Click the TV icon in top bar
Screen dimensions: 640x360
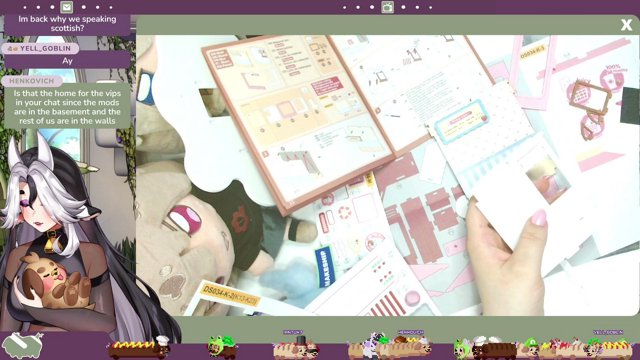tap(387, 7)
